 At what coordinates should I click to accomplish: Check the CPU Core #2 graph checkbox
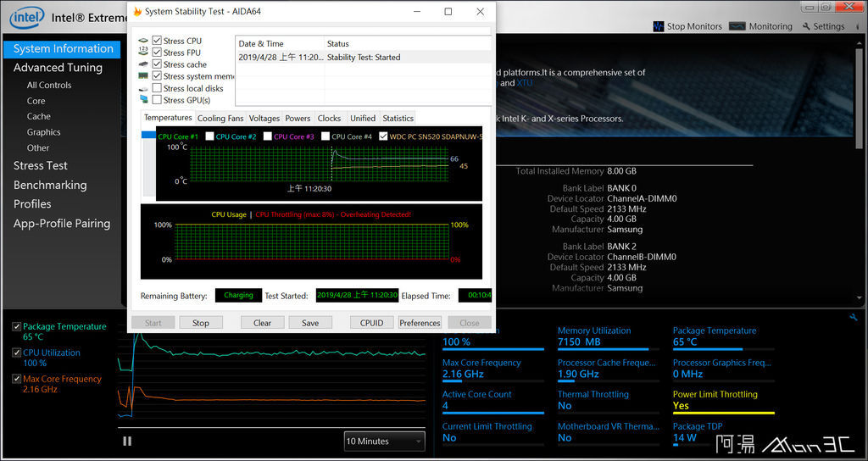(209, 136)
